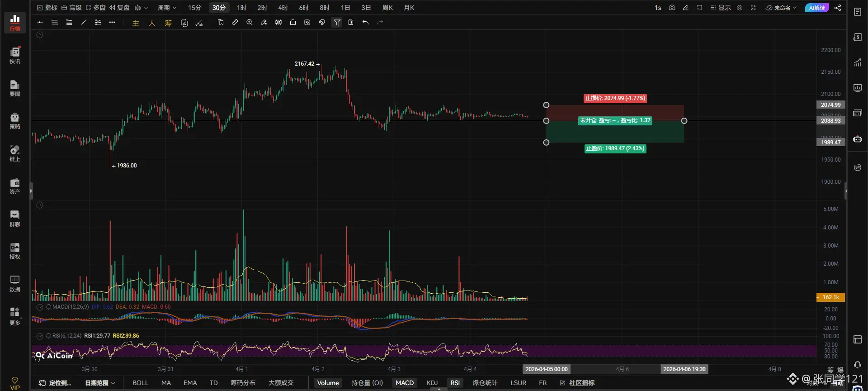Start 复盘 replay mode

click(x=119, y=8)
